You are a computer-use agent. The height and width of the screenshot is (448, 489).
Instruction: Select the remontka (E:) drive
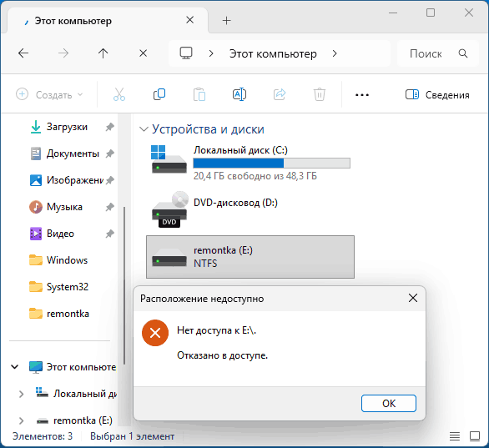click(250, 257)
